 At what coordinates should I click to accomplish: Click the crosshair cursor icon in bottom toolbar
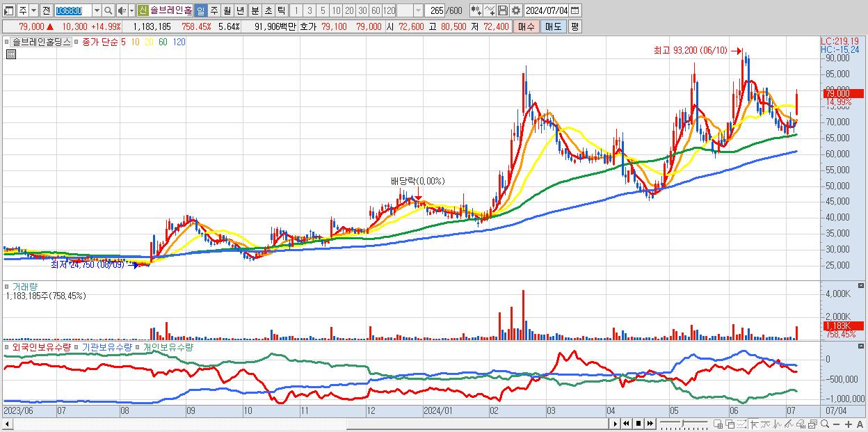pyautogui.click(x=753, y=424)
